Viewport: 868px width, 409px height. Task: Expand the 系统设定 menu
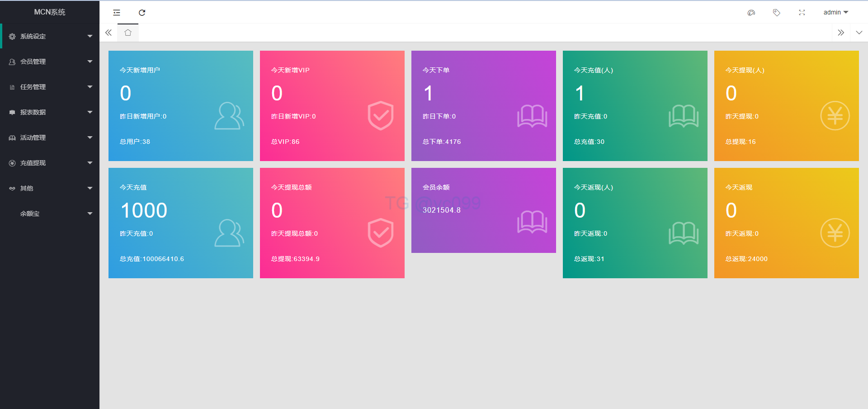(50, 36)
